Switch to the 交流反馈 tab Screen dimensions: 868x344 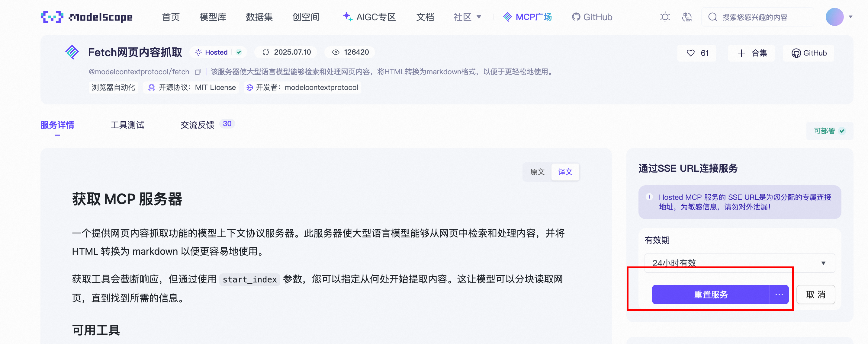198,125
